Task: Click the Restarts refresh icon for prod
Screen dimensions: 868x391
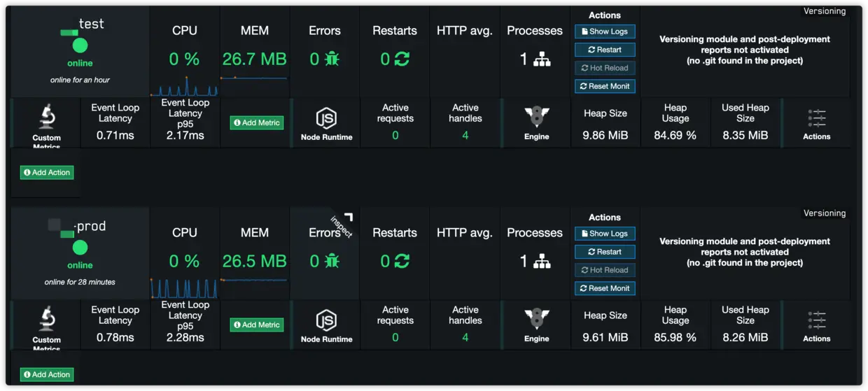Action: 402,262
